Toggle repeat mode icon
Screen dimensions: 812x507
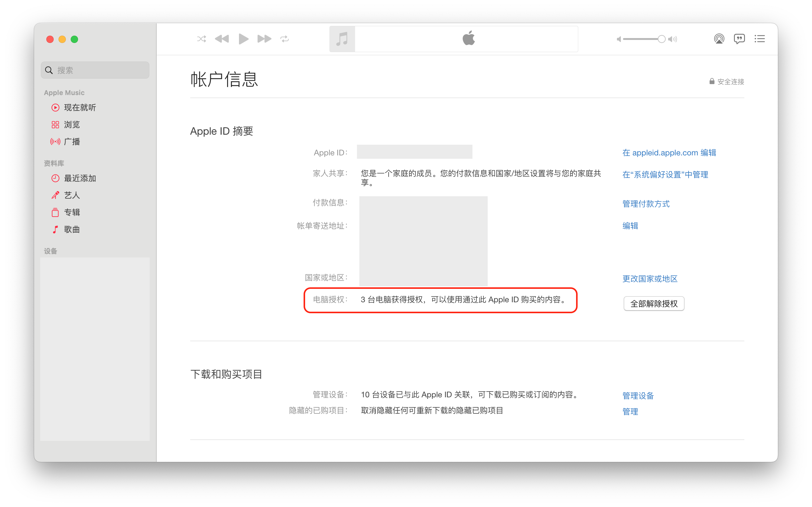284,39
